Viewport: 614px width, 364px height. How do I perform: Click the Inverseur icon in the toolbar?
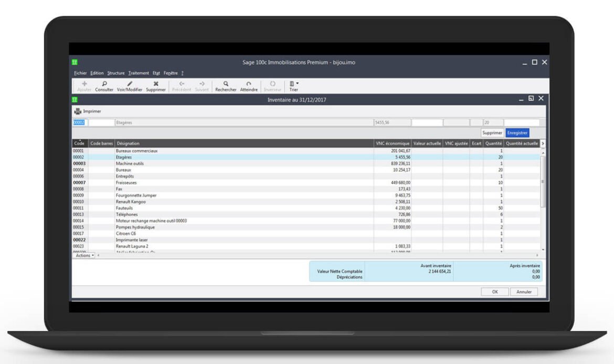click(x=272, y=85)
